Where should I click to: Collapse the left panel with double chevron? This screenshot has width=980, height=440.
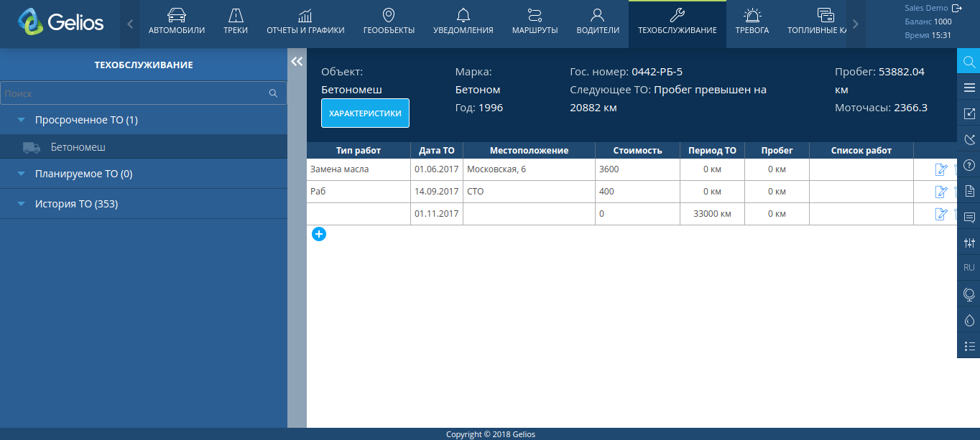click(x=297, y=62)
